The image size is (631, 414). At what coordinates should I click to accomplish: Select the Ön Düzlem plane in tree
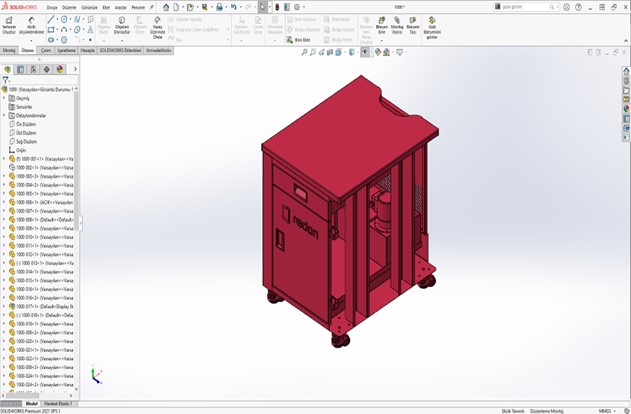[x=28, y=124]
